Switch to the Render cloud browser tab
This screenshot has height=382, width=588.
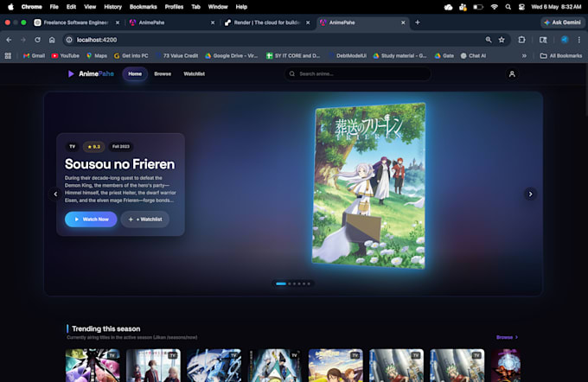point(266,22)
